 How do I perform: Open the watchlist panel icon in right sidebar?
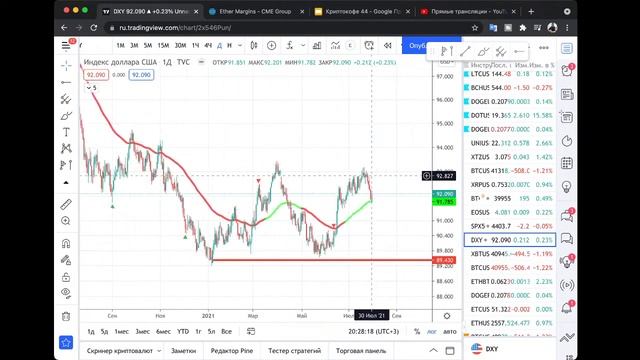tap(567, 49)
